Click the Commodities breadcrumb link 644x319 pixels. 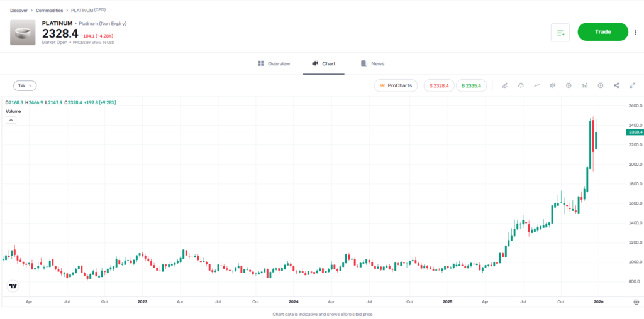(49, 11)
